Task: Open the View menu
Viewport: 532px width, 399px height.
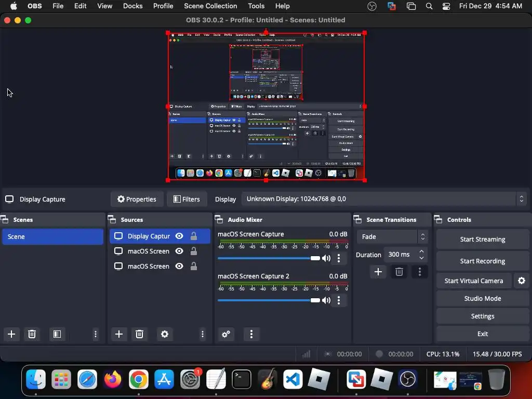Action: click(104, 6)
